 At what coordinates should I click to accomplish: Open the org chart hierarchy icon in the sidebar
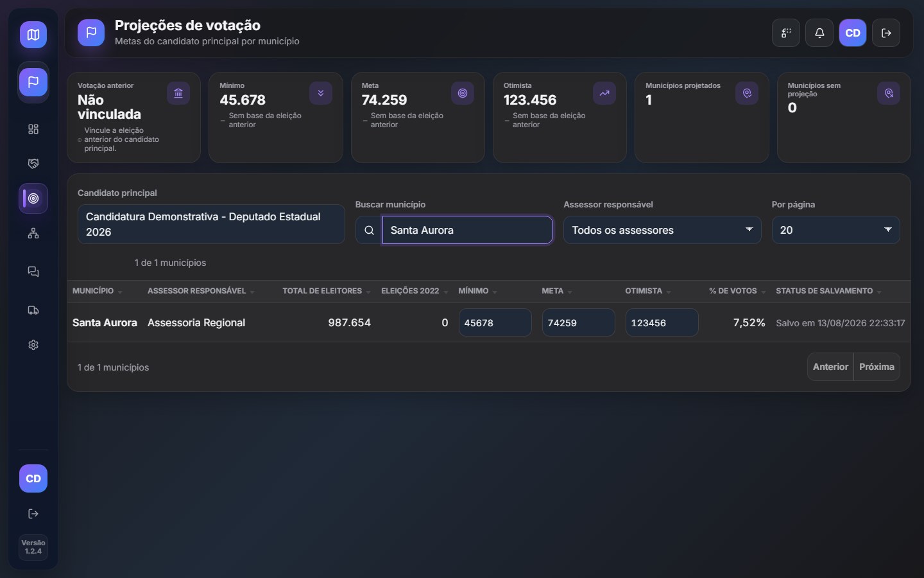[33, 234]
